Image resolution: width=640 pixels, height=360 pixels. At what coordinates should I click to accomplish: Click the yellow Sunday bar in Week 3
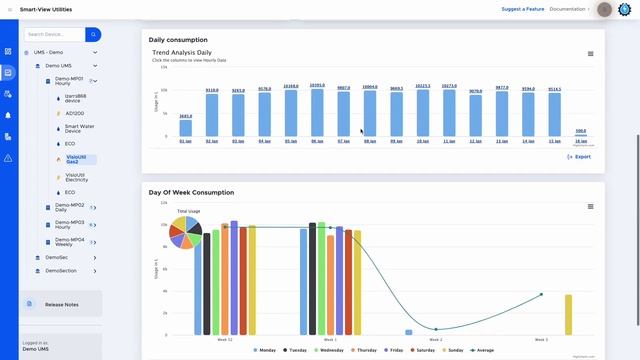coord(568,315)
